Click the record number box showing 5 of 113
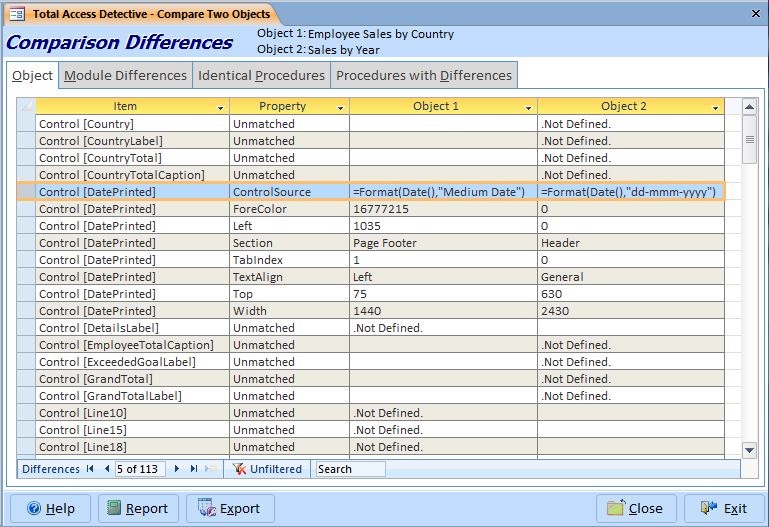The width and height of the screenshot is (769, 527). click(x=140, y=469)
